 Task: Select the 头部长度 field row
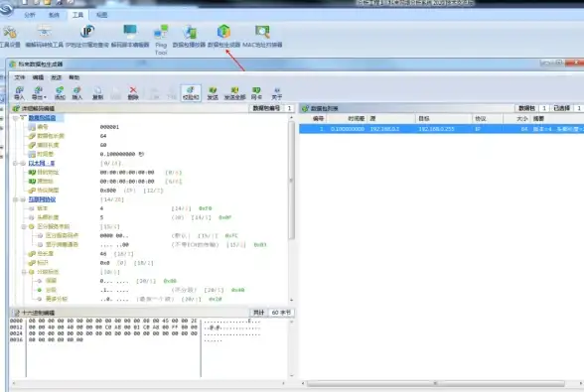click(x=48, y=217)
